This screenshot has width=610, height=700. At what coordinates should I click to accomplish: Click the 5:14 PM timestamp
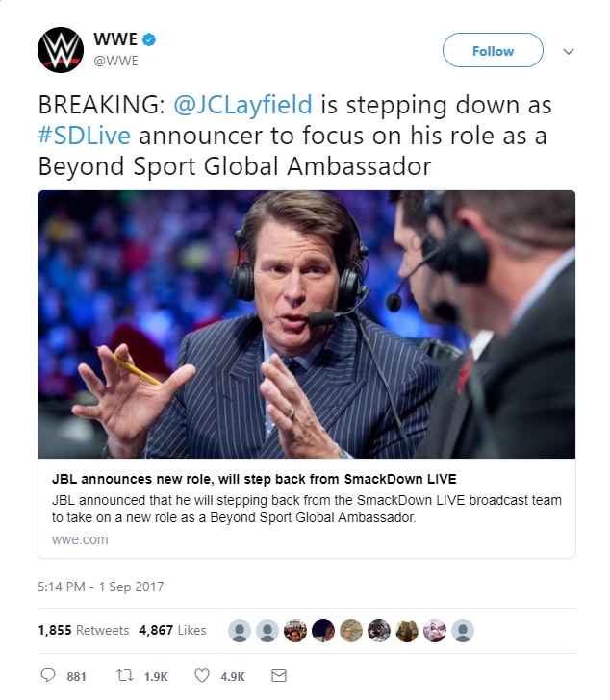click(x=101, y=586)
